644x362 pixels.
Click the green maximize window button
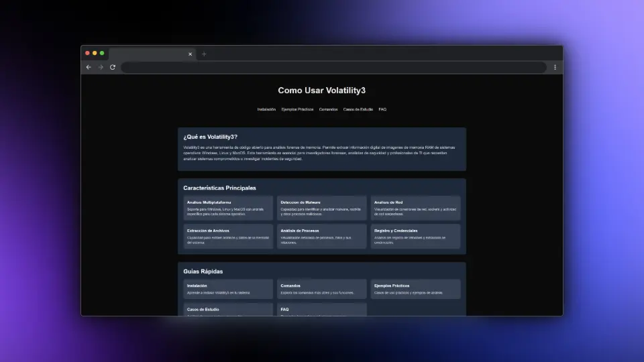pyautogui.click(x=102, y=53)
